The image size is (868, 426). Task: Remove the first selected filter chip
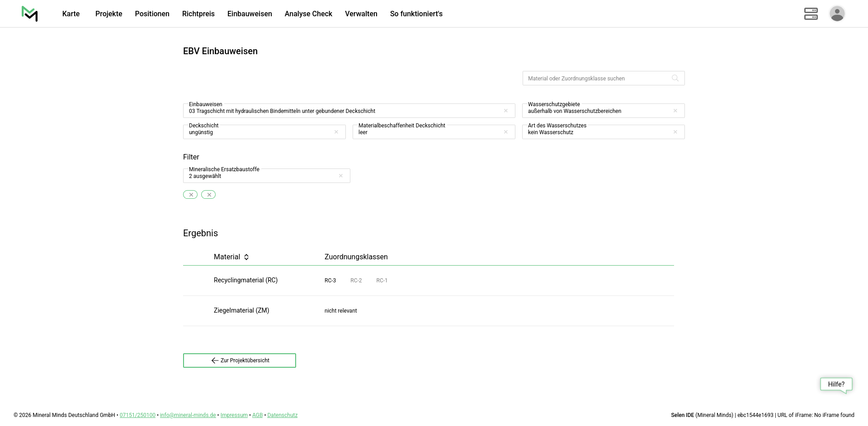pos(190,195)
